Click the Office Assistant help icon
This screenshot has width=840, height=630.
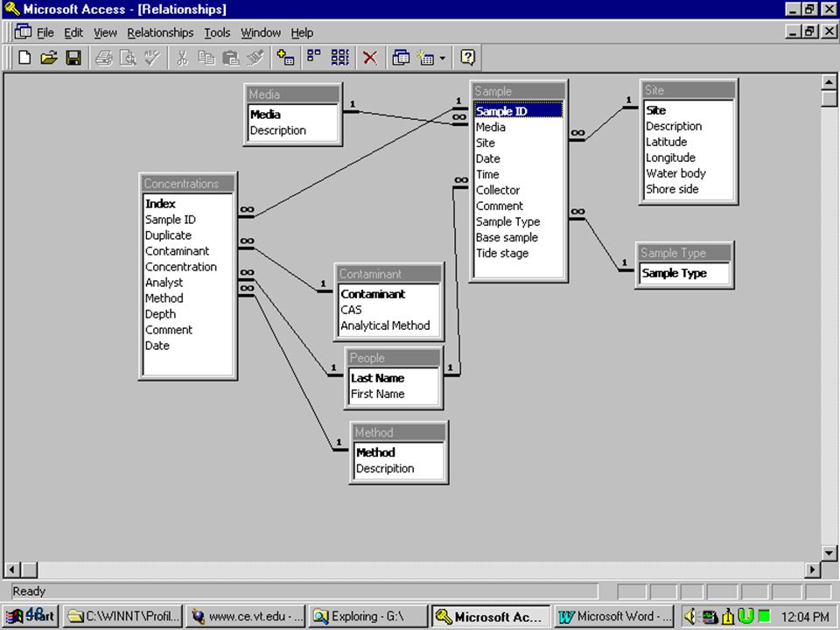[467, 58]
